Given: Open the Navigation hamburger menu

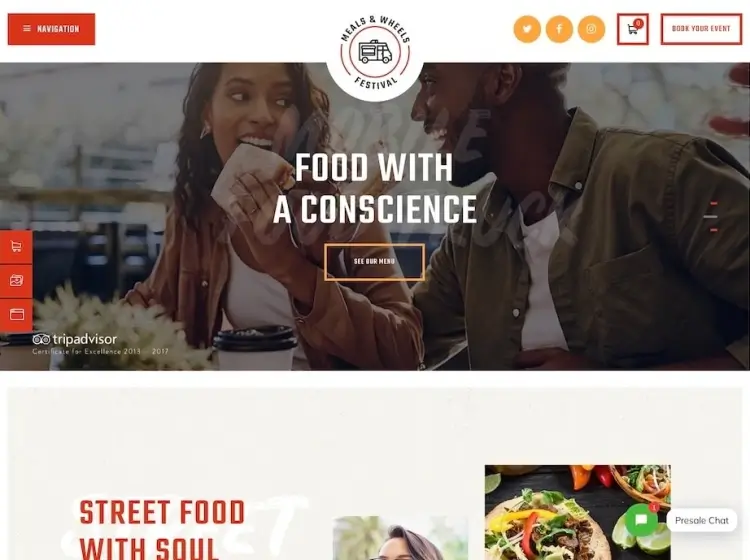Looking at the screenshot, I should tap(51, 29).
